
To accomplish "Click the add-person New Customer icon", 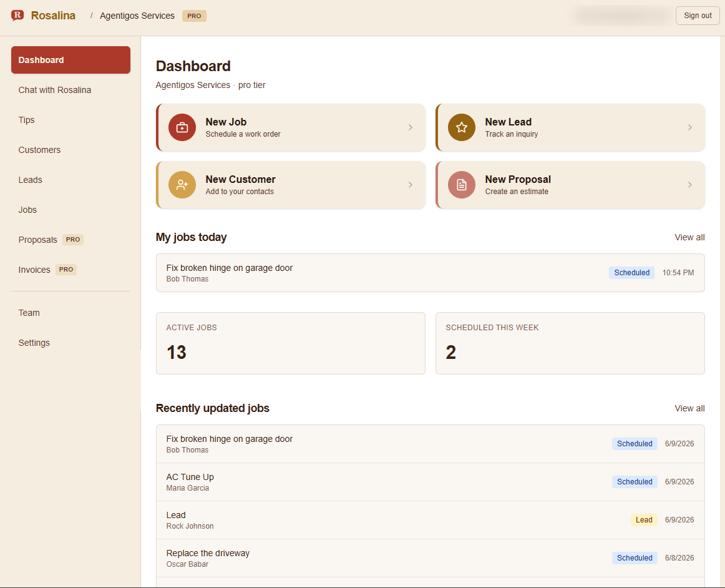I will pyautogui.click(x=182, y=185).
